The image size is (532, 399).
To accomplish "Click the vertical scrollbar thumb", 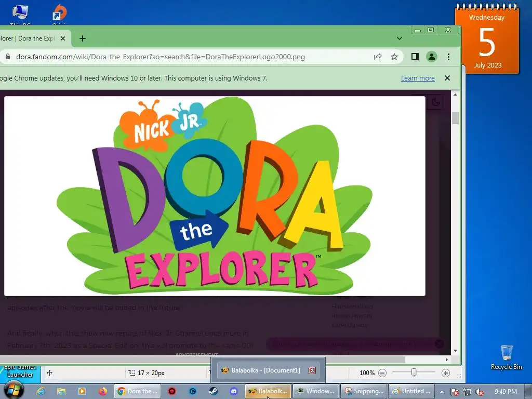I will coord(455,118).
